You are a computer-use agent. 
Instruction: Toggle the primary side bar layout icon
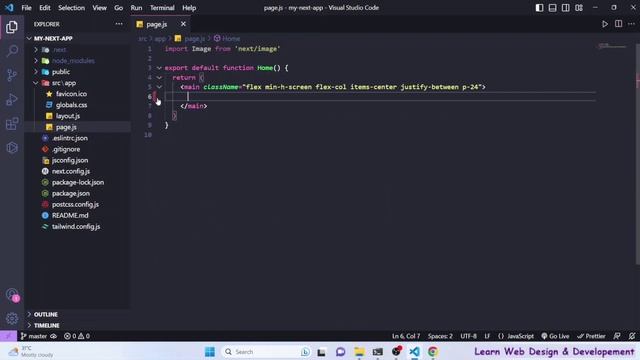(x=539, y=8)
